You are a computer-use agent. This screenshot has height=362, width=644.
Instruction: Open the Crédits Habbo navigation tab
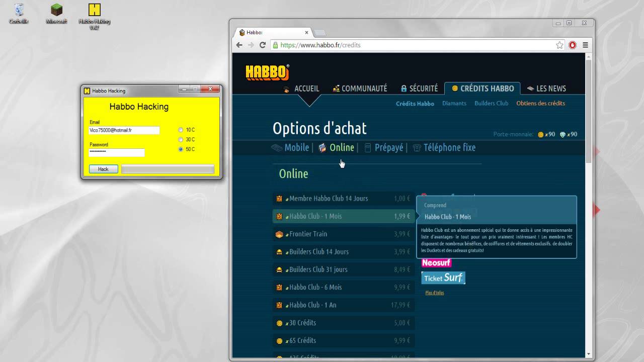pyautogui.click(x=482, y=88)
